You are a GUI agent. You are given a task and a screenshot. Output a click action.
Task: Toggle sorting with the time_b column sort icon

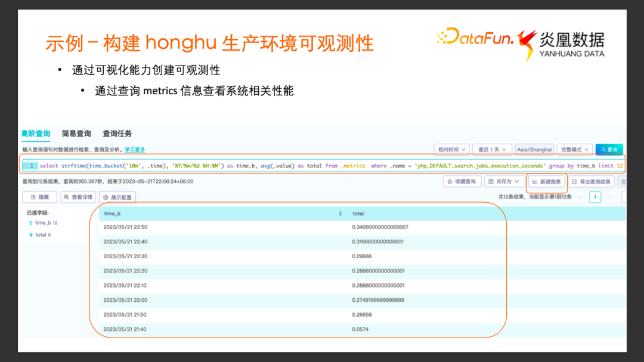click(340, 214)
